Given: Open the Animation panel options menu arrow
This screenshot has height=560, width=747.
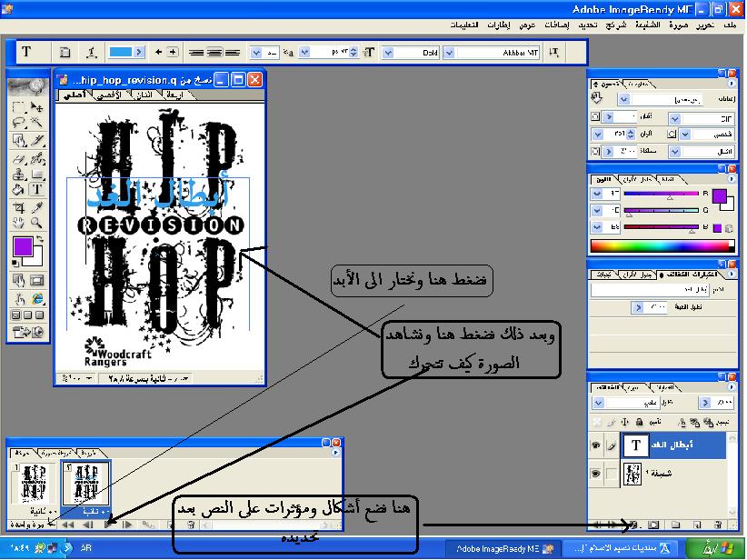Looking at the screenshot, I should (x=336, y=453).
